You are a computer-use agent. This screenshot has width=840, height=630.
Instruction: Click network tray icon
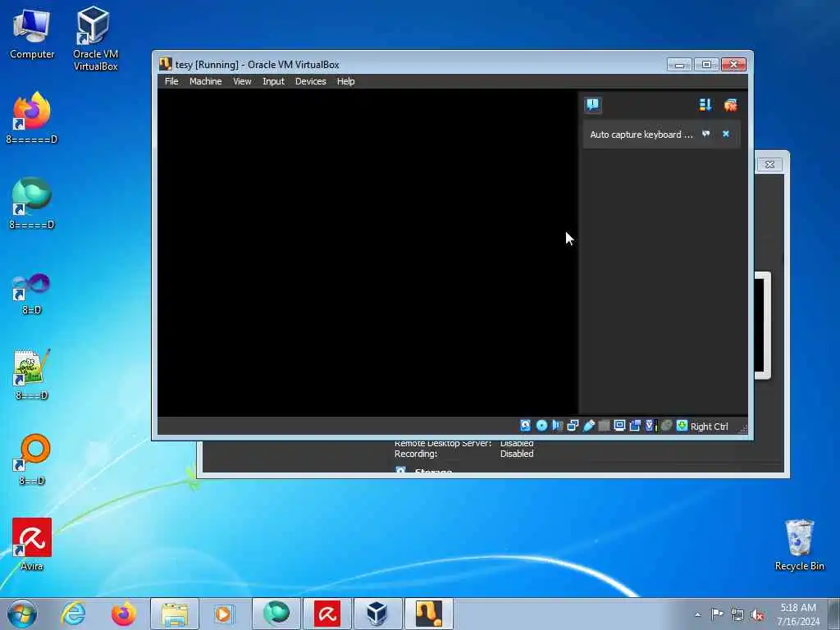pyautogui.click(x=737, y=614)
